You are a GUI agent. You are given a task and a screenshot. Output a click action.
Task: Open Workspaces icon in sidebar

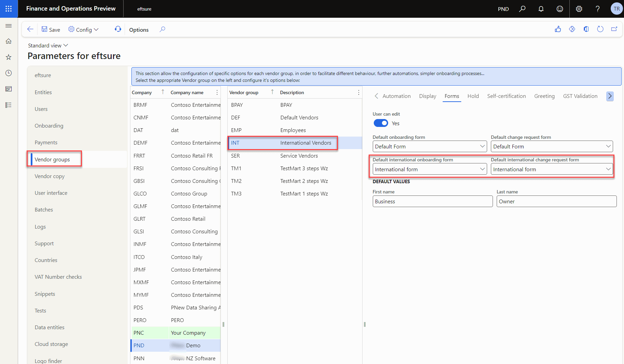click(x=9, y=89)
